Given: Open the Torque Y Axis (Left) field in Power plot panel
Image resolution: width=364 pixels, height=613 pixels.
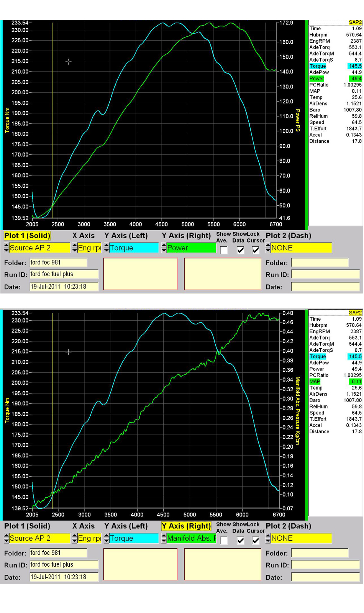Looking at the screenshot, I should pyautogui.click(x=134, y=248).
